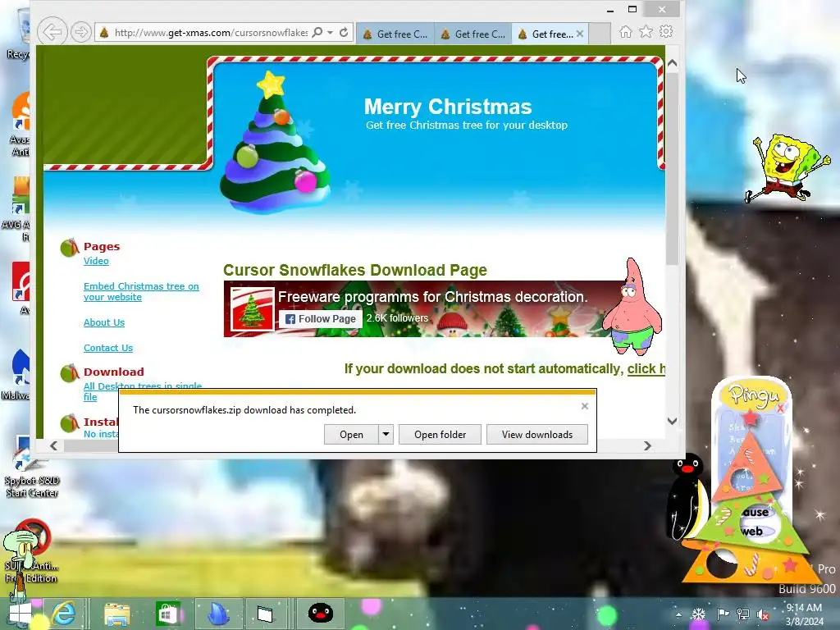Click the address bar URL field
The height and width of the screenshot is (630, 840).
click(x=210, y=33)
